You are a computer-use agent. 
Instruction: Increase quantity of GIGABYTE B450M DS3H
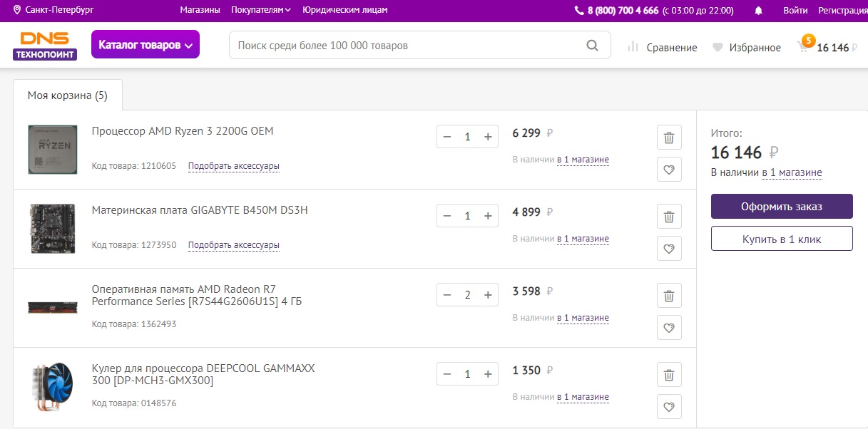488,216
